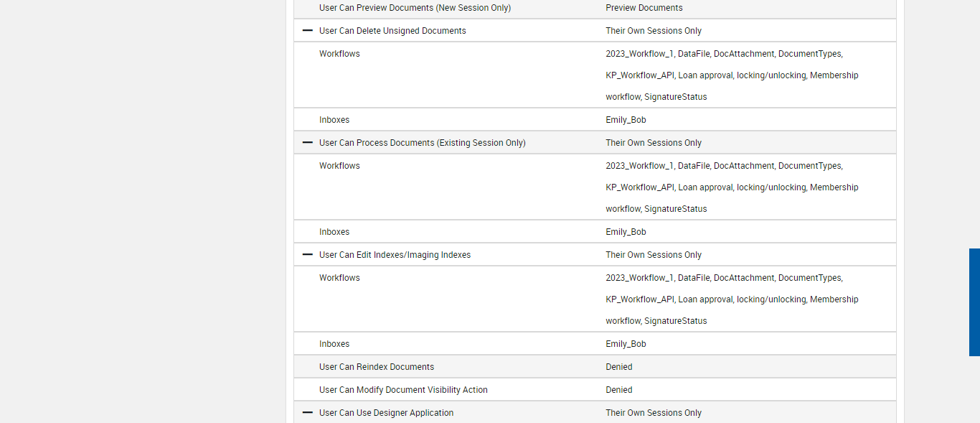Image resolution: width=980 pixels, height=423 pixels.
Task: Select the User Can Reindex Documents row
Action: [x=377, y=367]
